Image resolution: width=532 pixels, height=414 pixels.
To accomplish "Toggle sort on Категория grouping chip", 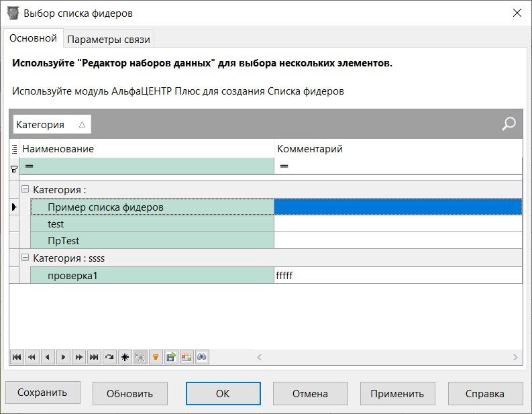I will point(52,124).
